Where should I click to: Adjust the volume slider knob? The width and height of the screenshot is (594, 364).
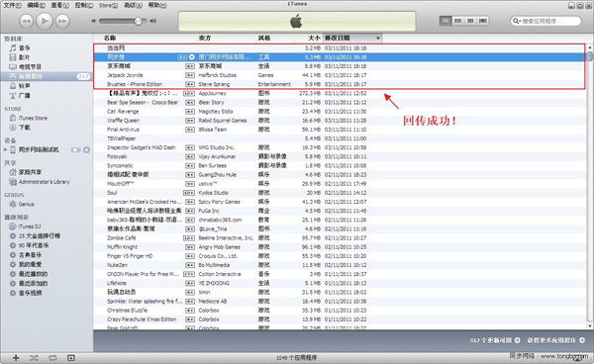coord(139,21)
